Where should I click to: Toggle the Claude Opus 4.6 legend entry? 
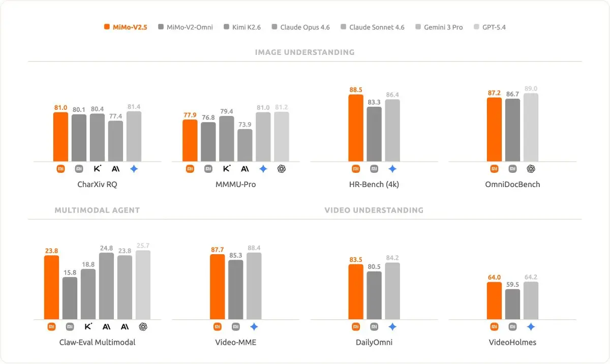coord(300,27)
